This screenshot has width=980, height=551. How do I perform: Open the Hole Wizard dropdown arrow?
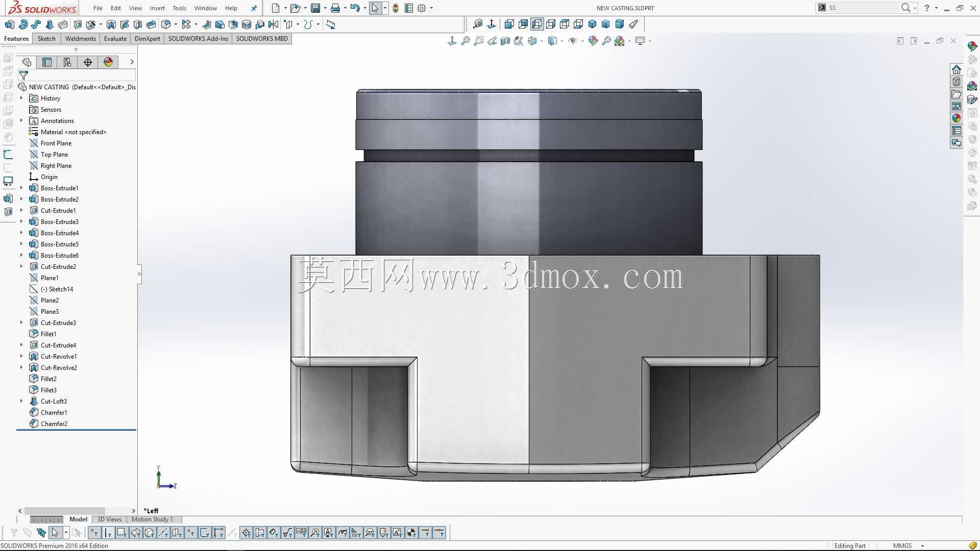(x=100, y=24)
